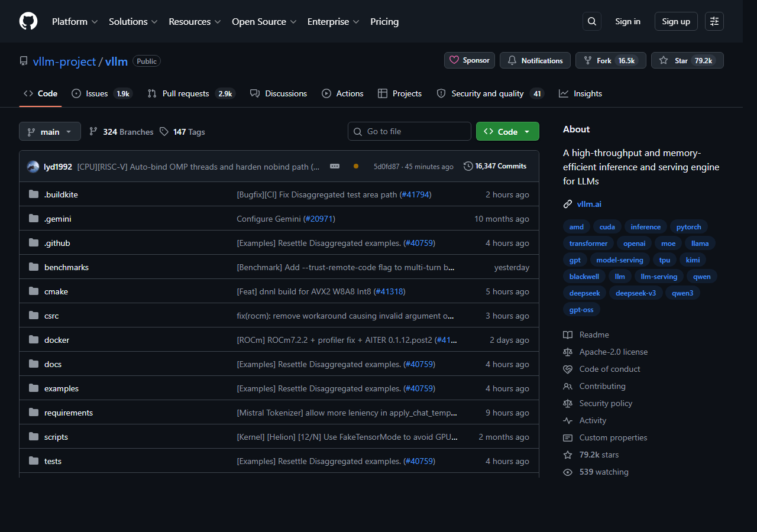Screen dimensions: 757x532
Task: Click the Sponsor heart button
Action: click(x=470, y=60)
